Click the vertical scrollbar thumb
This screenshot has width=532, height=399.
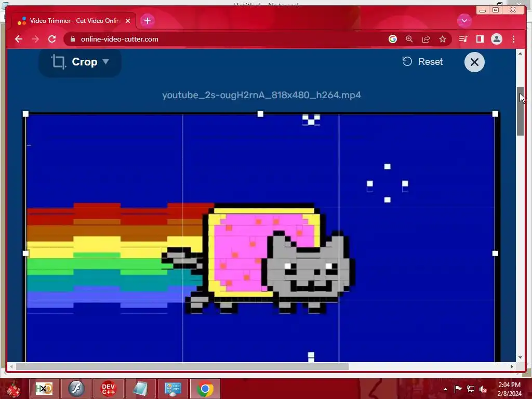tap(520, 111)
